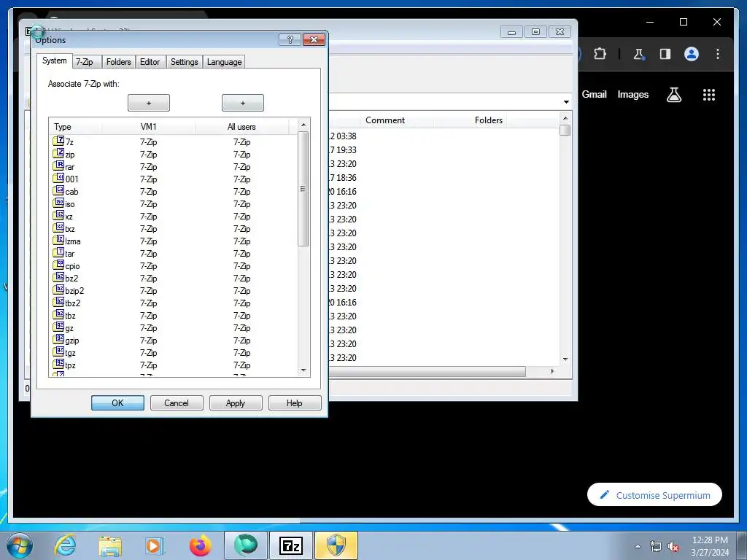Click scroll-up arrow of file type list

tap(303, 125)
